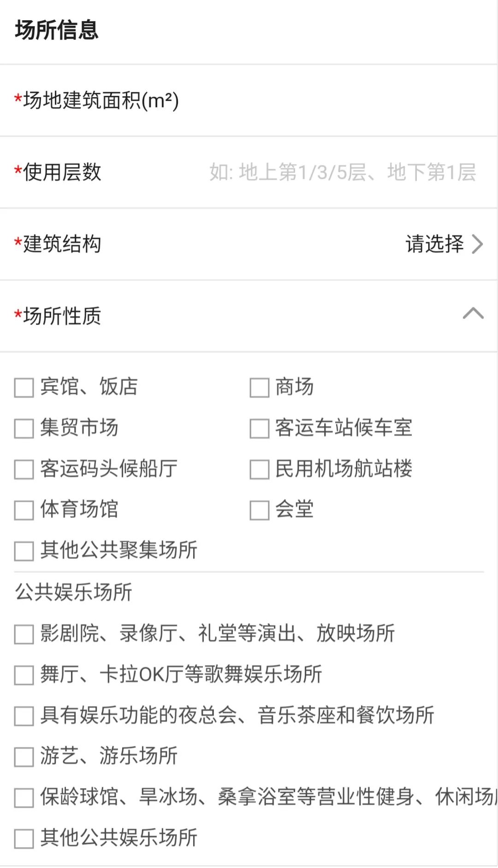Select the 集贸市场 checkbox

[x=24, y=428]
